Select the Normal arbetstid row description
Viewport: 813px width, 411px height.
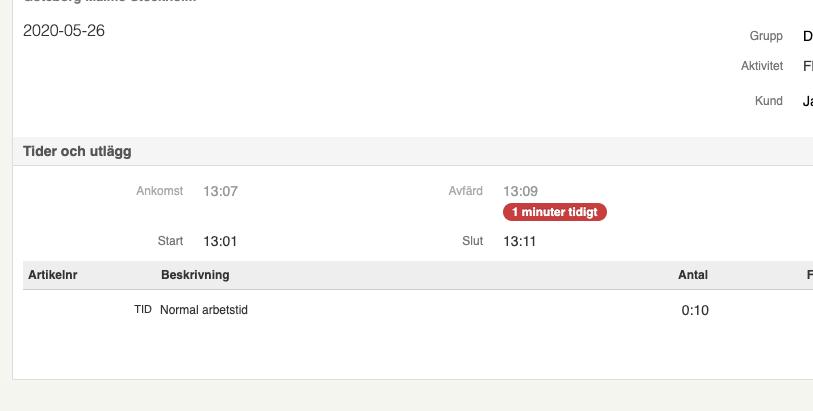[204, 310]
